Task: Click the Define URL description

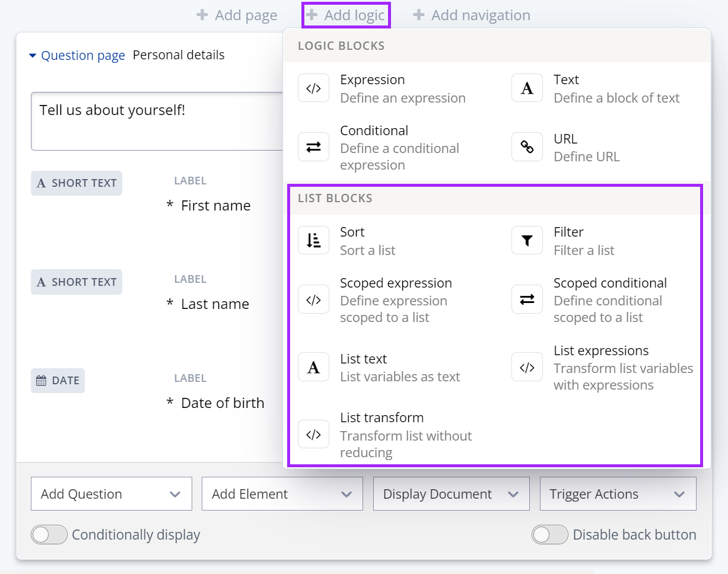Action: pyautogui.click(x=587, y=157)
